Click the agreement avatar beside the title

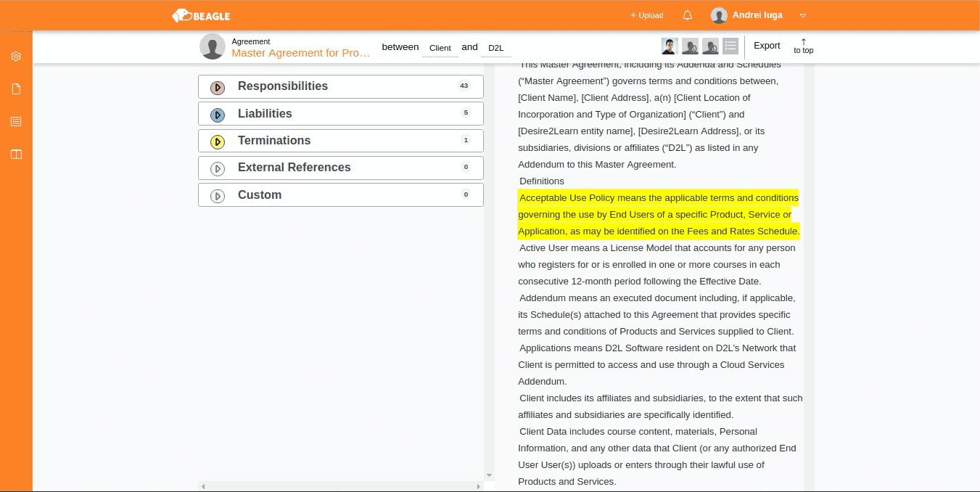tap(213, 46)
